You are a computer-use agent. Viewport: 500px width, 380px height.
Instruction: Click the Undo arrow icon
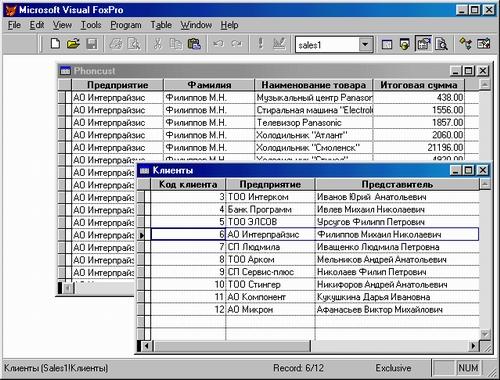218,44
